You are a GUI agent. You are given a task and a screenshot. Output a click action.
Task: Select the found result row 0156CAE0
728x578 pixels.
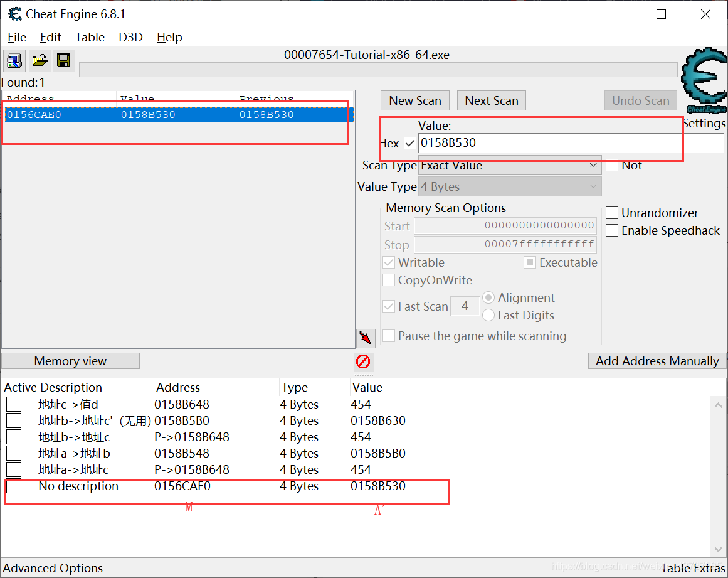coord(179,115)
